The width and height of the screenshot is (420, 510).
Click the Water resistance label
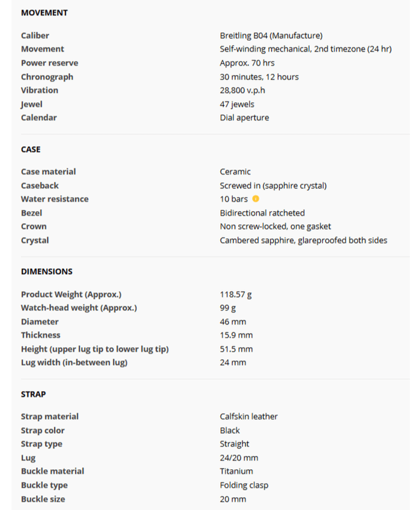pyautogui.click(x=55, y=199)
